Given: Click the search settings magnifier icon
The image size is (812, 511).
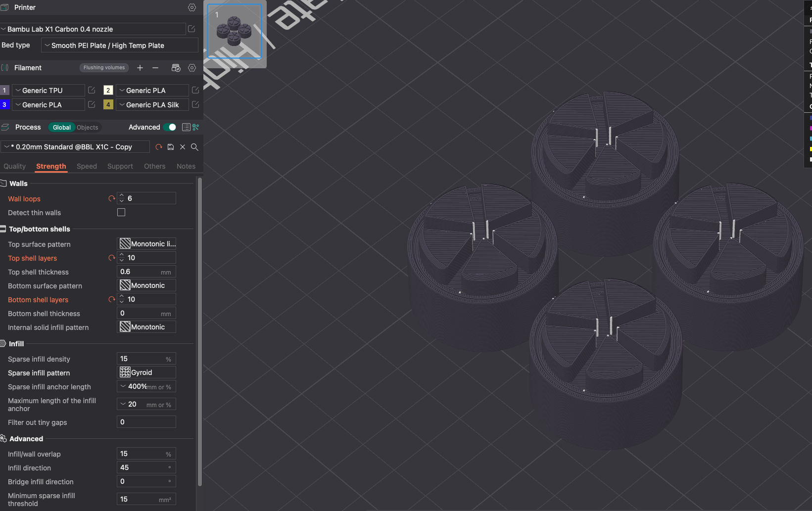Looking at the screenshot, I should point(194,147).
